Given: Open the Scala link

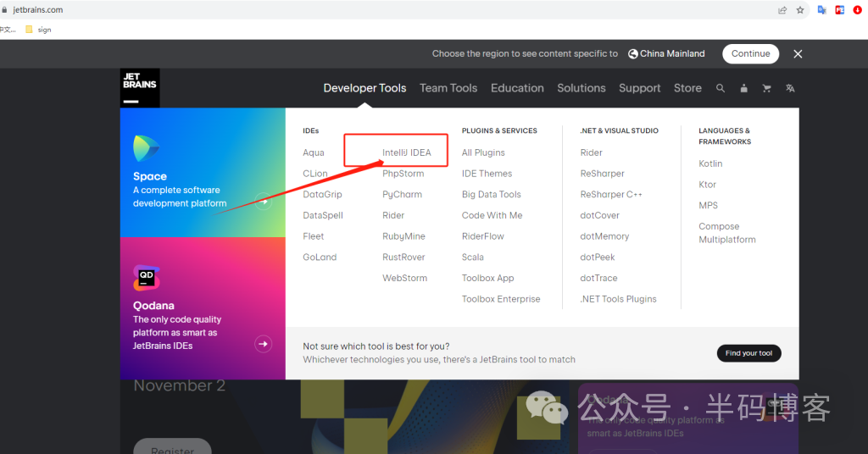Looking at the screenshot, I should [473, 257].
